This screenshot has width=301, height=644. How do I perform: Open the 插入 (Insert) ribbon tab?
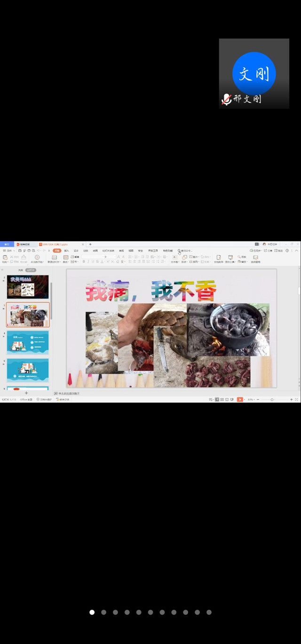[66, 250]
